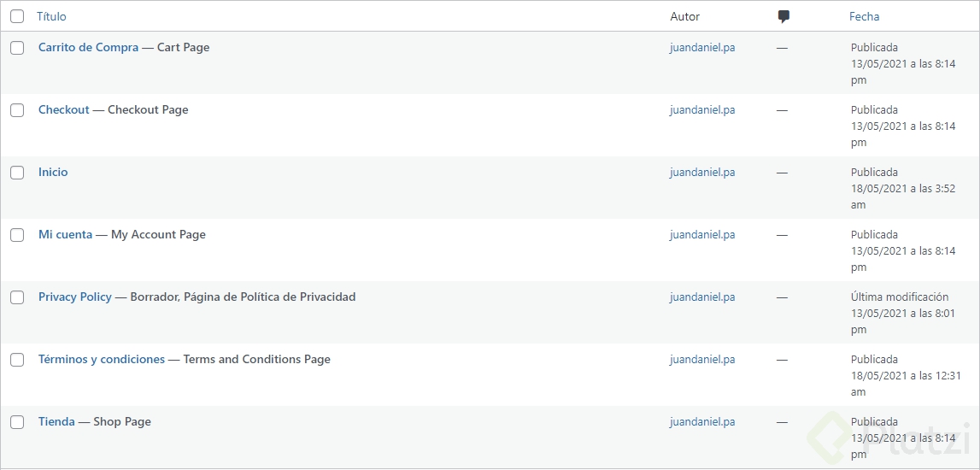Tick the Inicio page checkbox
Viewport: 980px width, 470px height.
[17, 173]
